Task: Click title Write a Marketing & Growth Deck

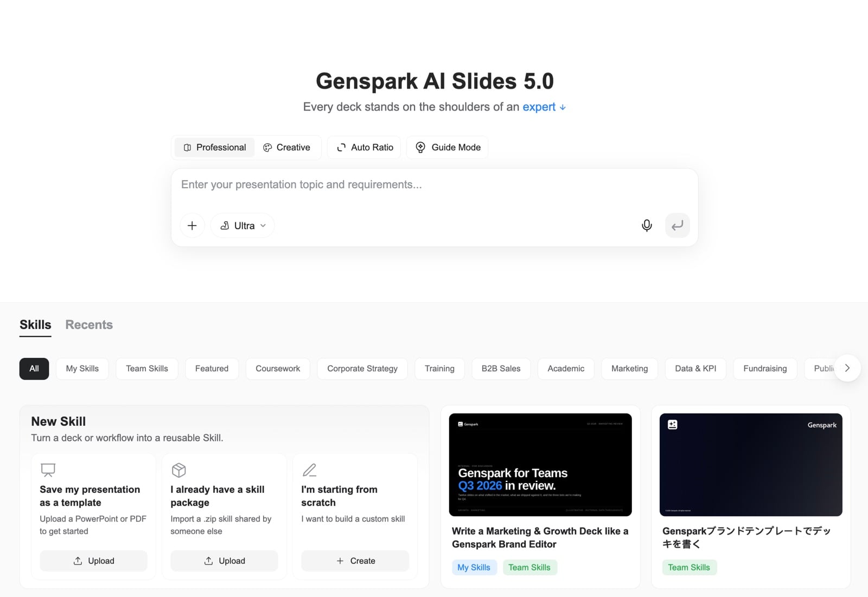Action: pos(540,537)
